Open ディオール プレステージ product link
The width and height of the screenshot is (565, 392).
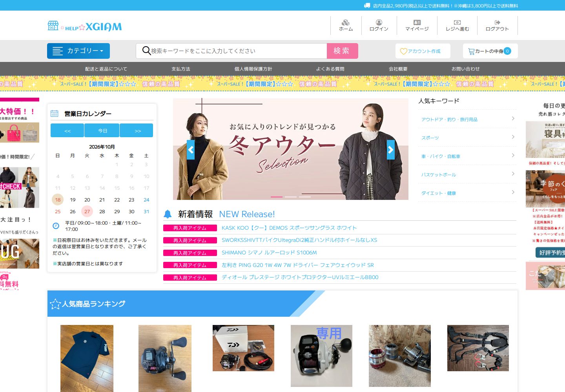click(x=300, y=277)
